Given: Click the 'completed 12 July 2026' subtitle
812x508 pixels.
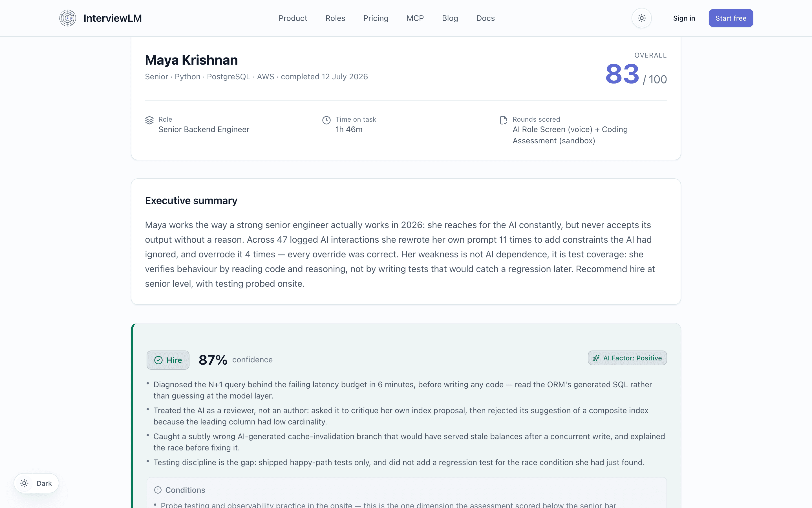Looking at the screenshot, I should [x=324, y=76].
